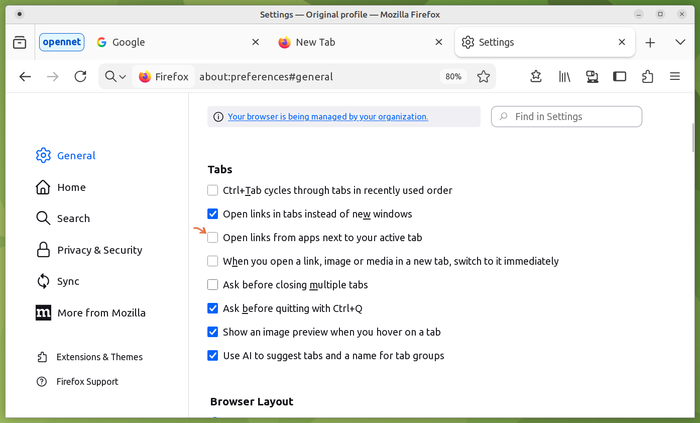Open Firefox Support link
Image resolution: width=700 pixels, height=423 pixels.
[87, 382]
